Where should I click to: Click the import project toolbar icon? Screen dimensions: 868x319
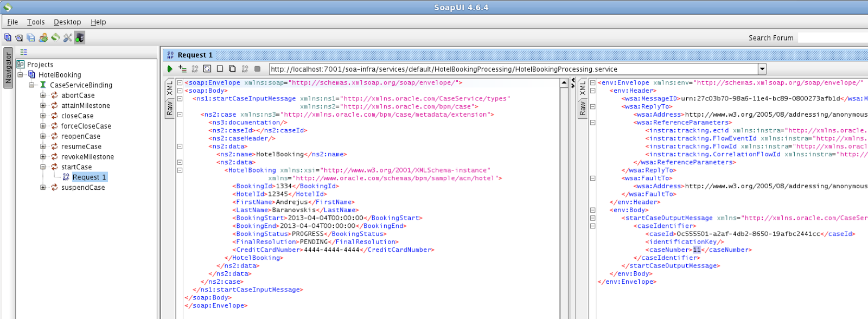19,37
